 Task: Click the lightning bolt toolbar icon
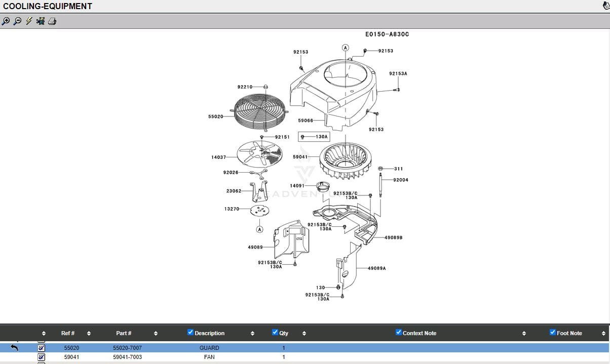click(x=29, y=21)
